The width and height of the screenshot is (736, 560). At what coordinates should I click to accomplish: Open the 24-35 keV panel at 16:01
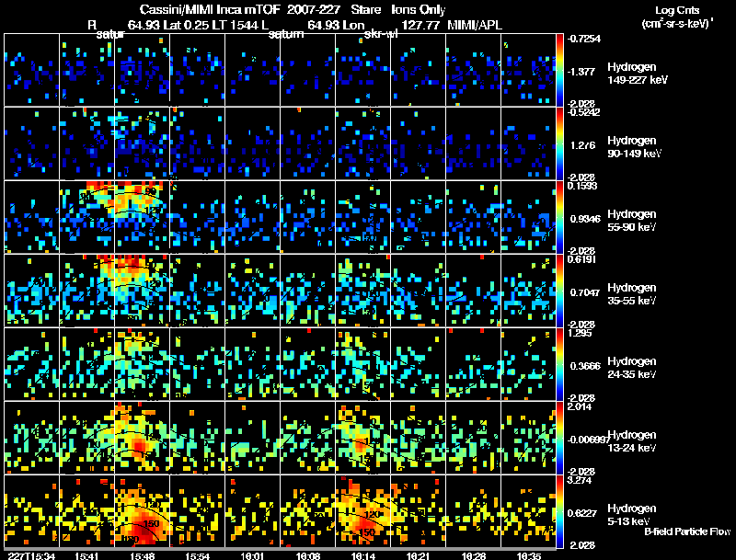click(x=252, y=364)
